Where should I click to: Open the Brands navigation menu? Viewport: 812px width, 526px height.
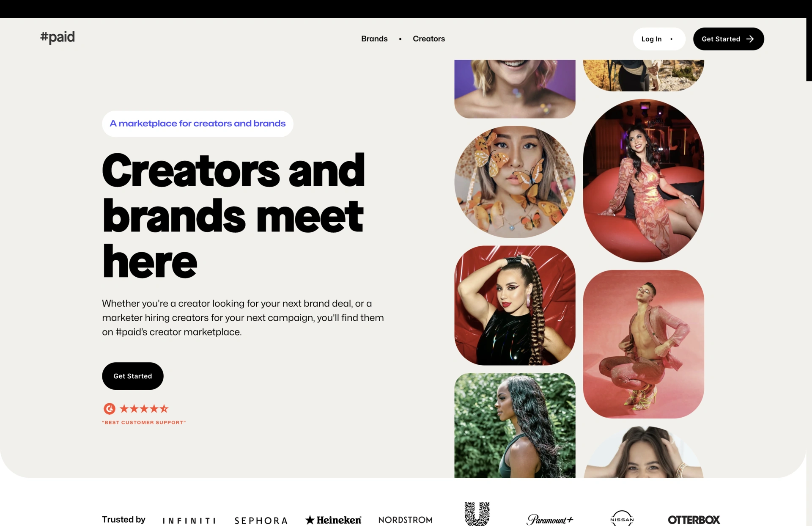tap(374, 39)
